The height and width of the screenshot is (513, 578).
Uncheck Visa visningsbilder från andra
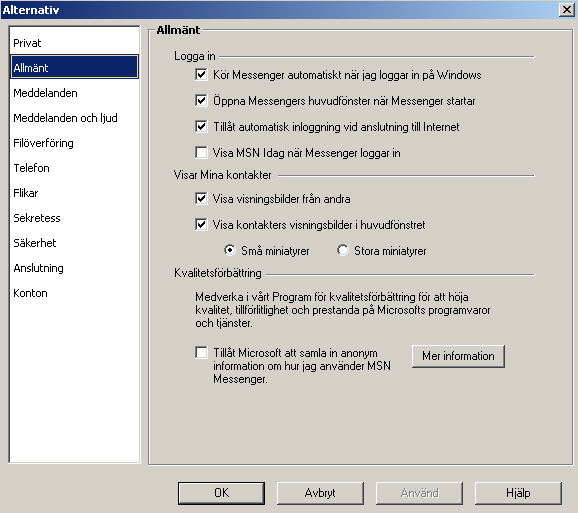point(201,199)
